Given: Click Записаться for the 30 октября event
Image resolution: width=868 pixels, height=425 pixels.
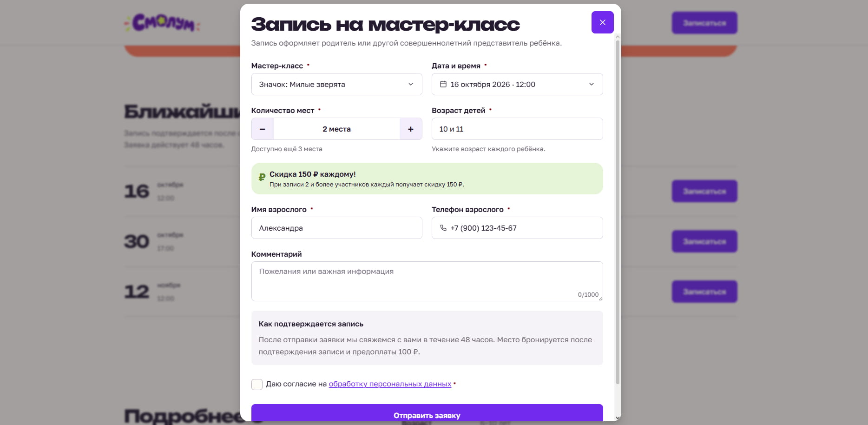Looking at the screenshot, I should click(x=704, y=241).
